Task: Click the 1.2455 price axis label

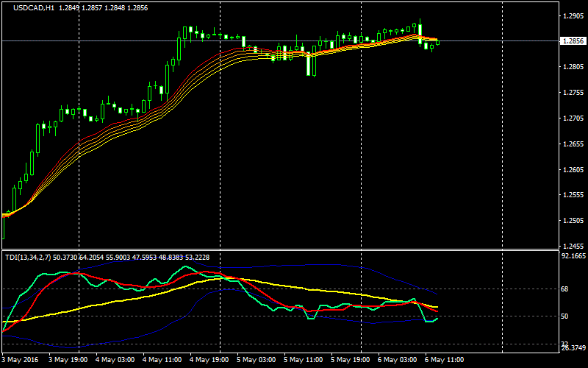Action: click(572, 247)
